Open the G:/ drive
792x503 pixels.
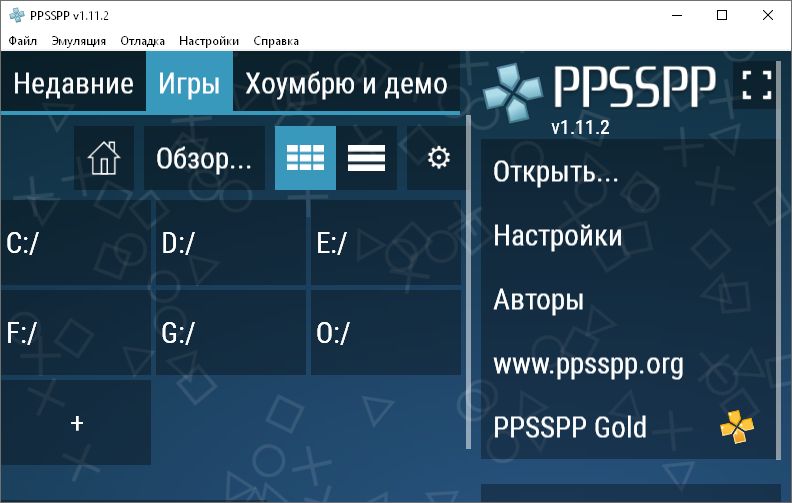pyautogui.click(x=230, y=333)
